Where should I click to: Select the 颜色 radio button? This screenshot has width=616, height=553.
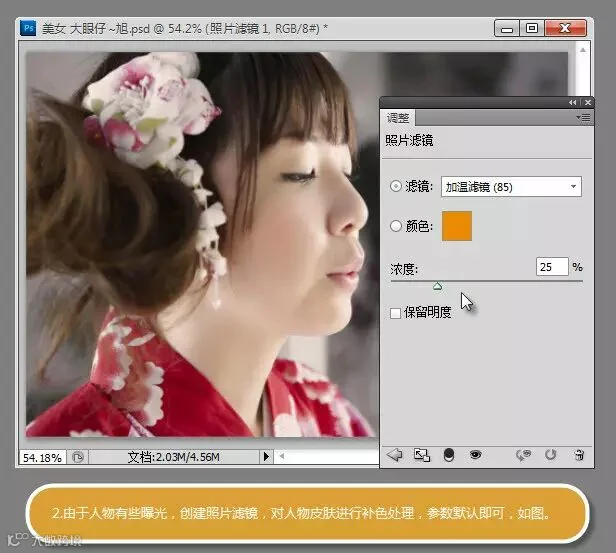point(396,226)
